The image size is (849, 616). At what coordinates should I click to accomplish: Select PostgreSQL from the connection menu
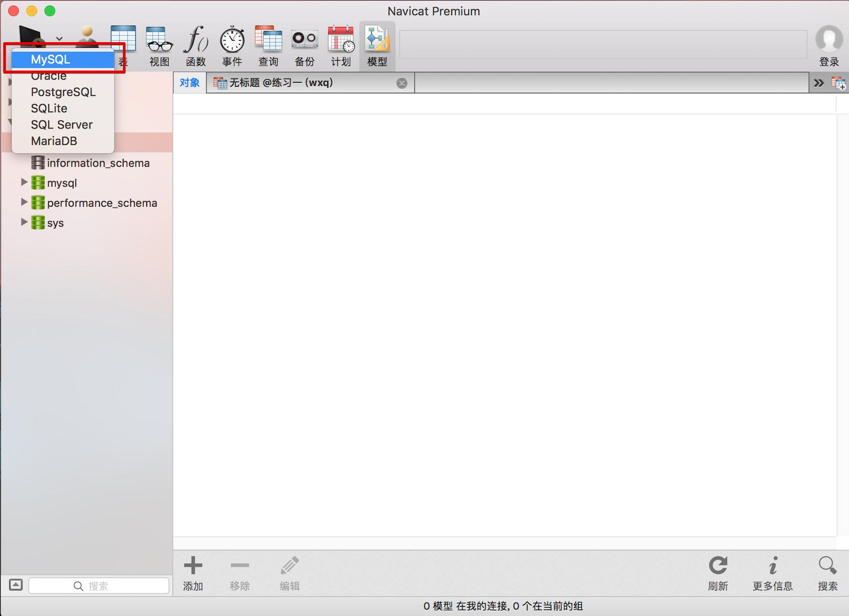click(63, 92)
